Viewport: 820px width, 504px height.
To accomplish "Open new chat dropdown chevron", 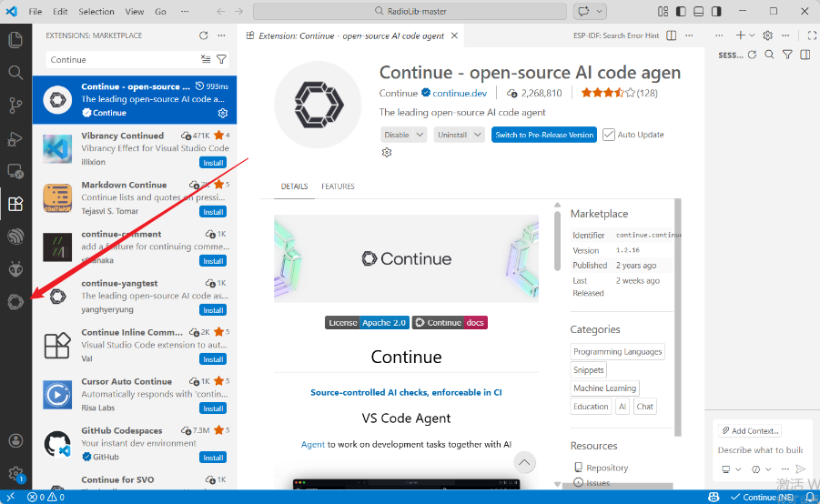I will click(x=752, y=35).
